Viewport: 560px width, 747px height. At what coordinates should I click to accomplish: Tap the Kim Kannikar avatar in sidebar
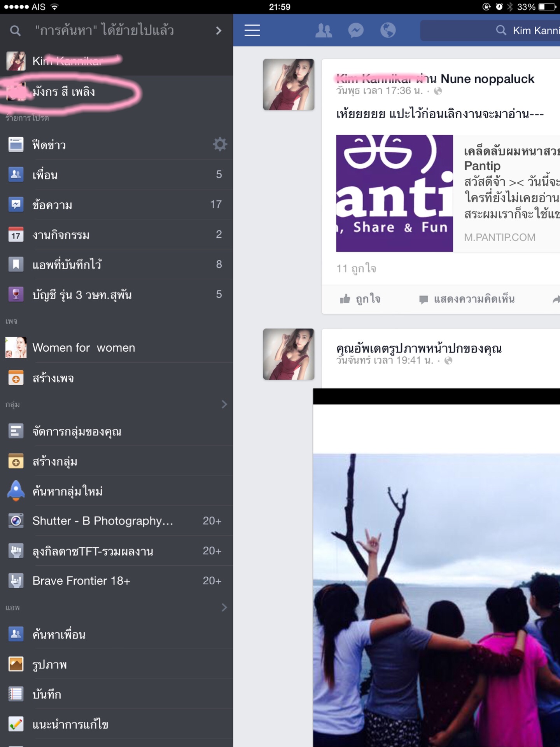coord(16,61)
